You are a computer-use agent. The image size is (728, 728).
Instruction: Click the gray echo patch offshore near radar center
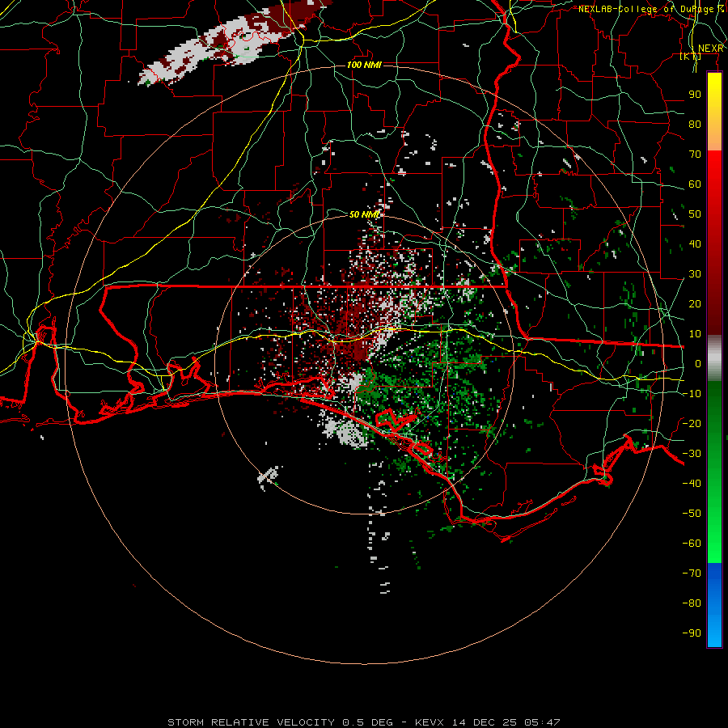point(345,431)
